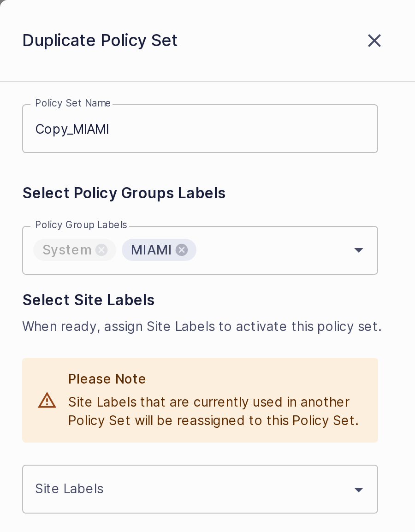Expand the Policy Group Labels dropdown arrow

click(359, 250)
